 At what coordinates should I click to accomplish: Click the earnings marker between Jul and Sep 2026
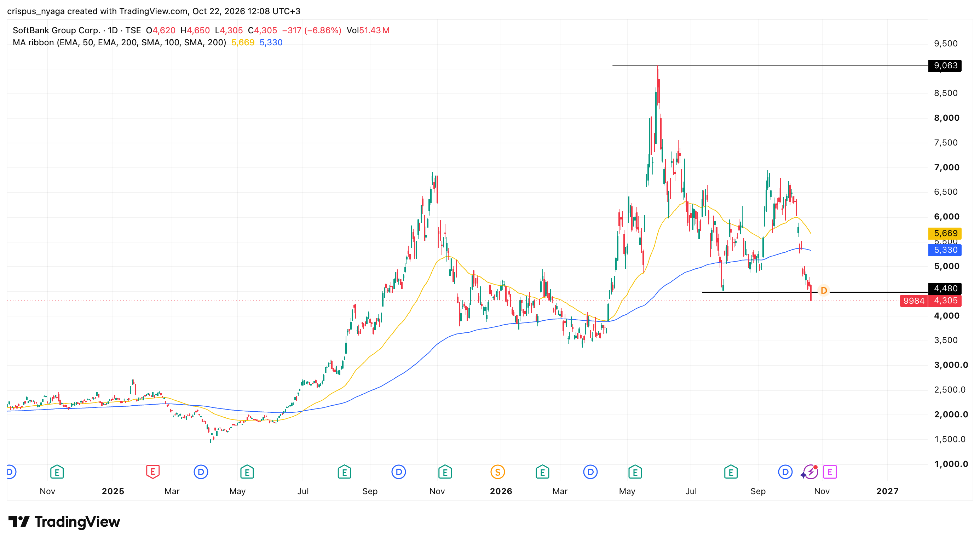731,472
